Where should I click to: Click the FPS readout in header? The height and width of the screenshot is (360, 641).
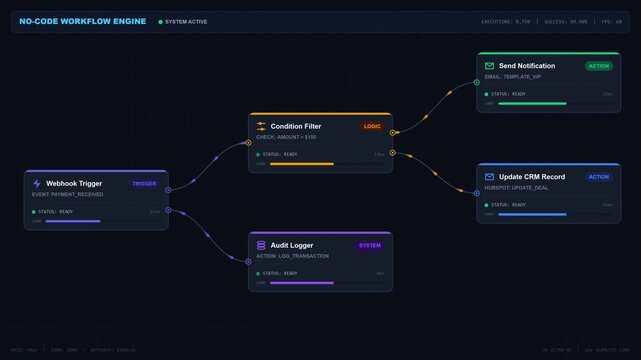point(612,22)
